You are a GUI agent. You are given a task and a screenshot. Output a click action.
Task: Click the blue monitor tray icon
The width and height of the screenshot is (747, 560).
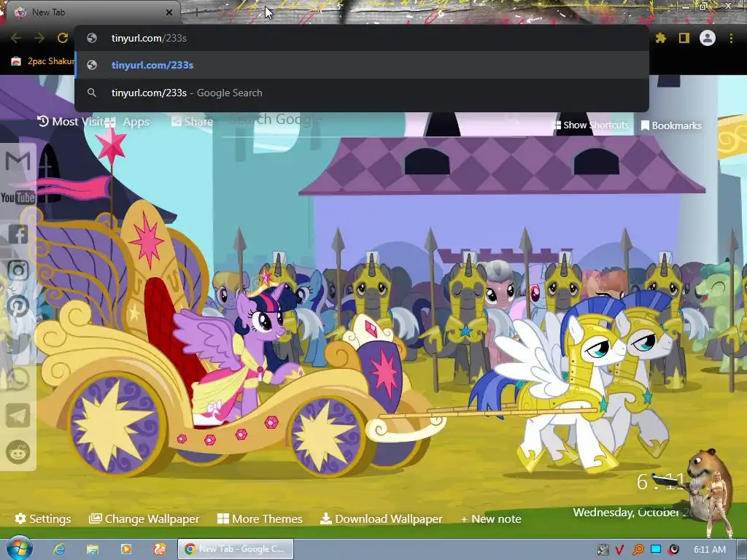tap(656, 550)
